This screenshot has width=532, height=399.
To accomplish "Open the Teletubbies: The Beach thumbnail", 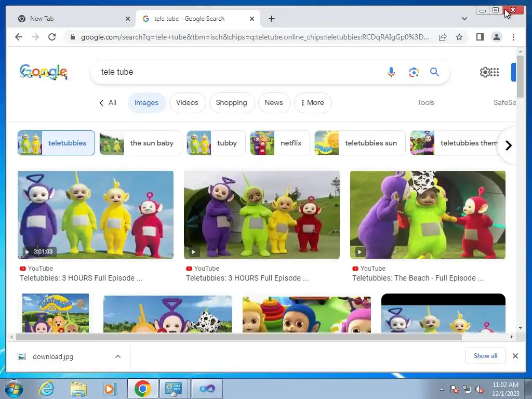I will 428,215.
